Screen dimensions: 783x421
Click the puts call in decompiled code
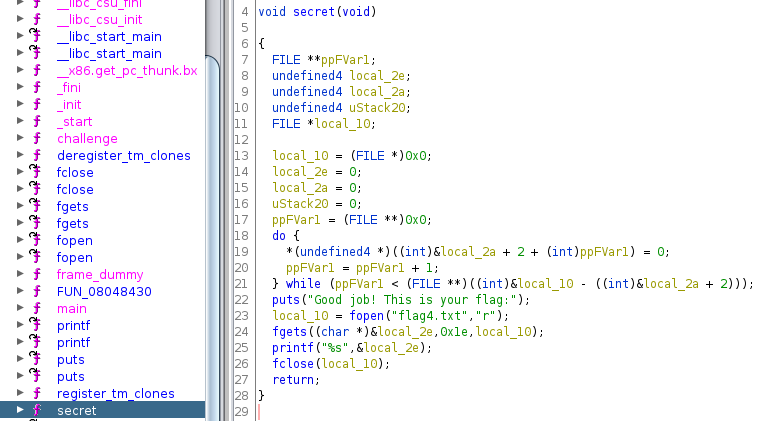[x=286, y=300]
